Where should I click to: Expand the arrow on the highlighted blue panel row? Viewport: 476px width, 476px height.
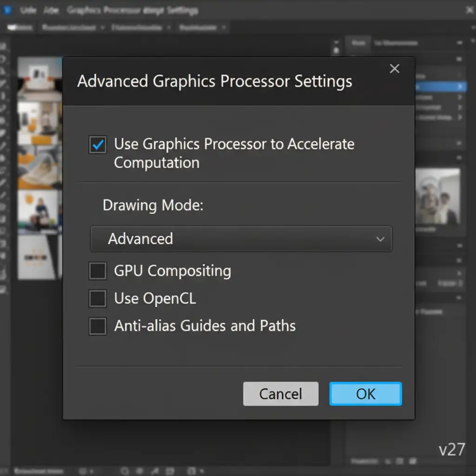click(460, 86)
